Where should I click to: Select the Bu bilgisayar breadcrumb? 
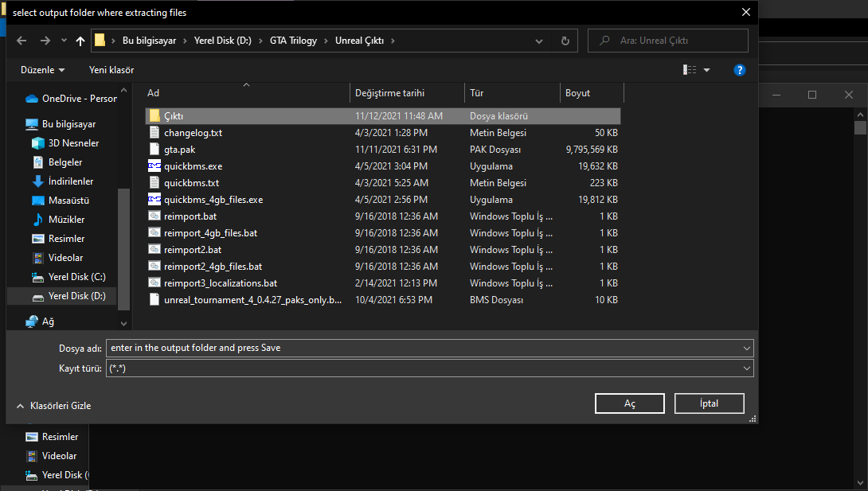click(149, 41)
